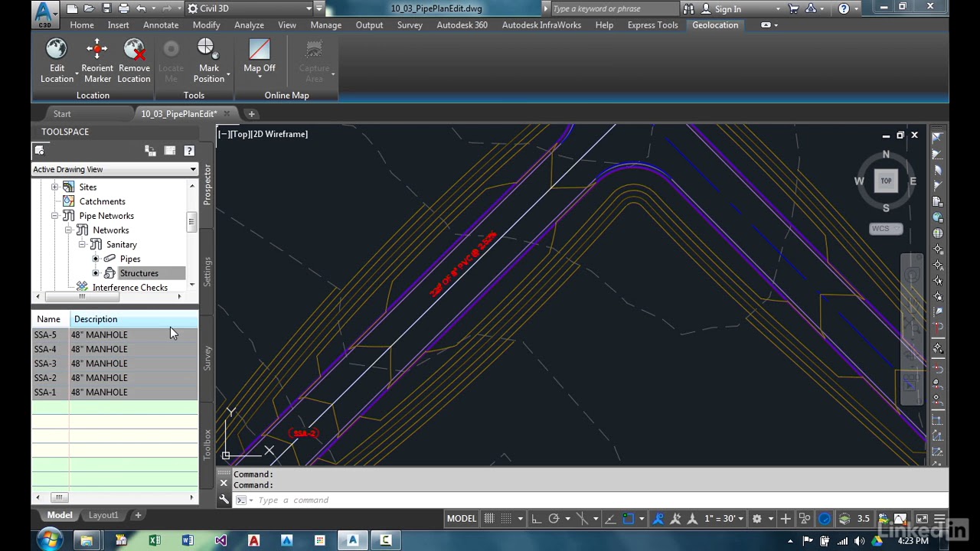Image resolution: width=980 pixels, height=551 pixels.
Task: Click the Sign In link
Action: point(727,9)
